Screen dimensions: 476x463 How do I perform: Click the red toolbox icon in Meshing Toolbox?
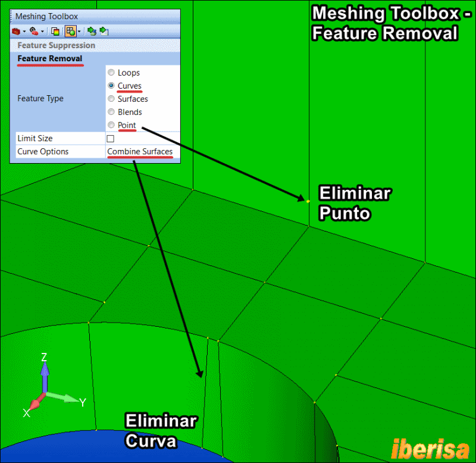coord(16,32)
